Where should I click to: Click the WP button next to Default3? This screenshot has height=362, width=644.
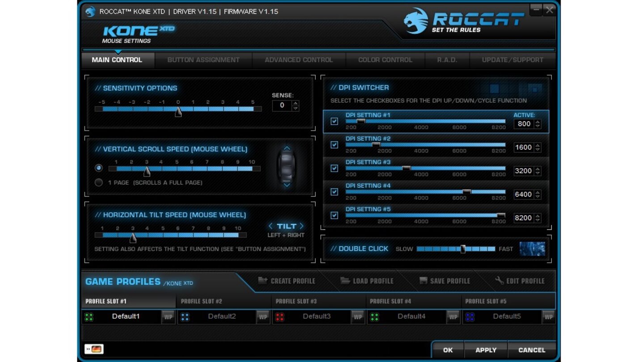point(358,317)
